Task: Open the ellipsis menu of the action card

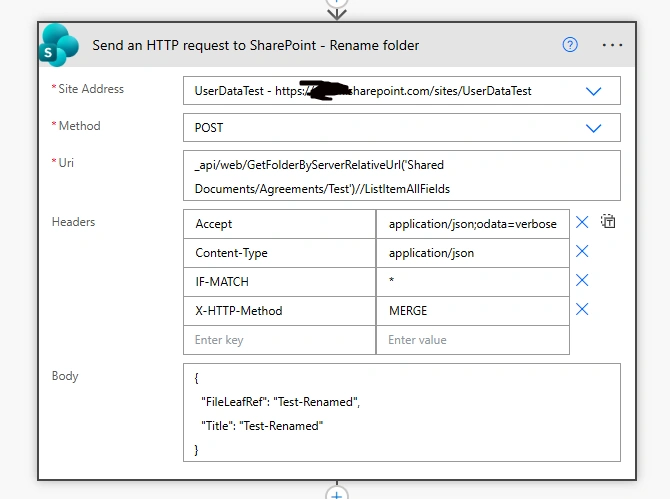Action: (612, 45)
